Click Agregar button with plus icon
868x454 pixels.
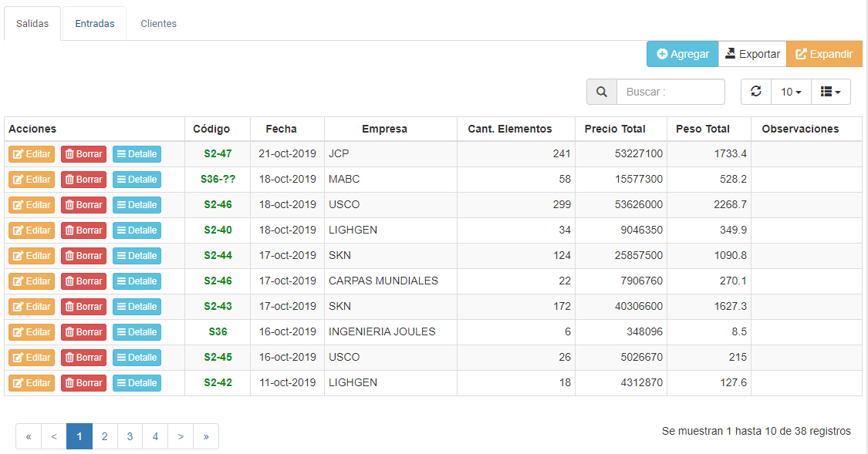(683, 54)
